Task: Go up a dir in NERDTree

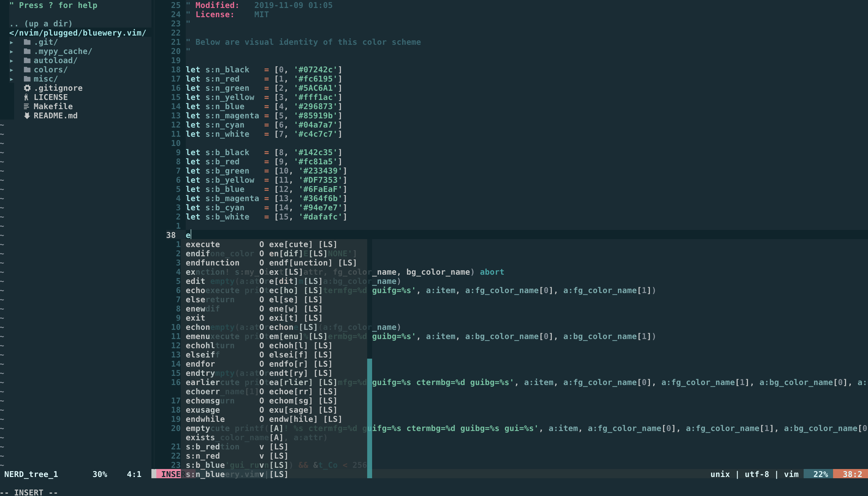Action: point(41,24)
